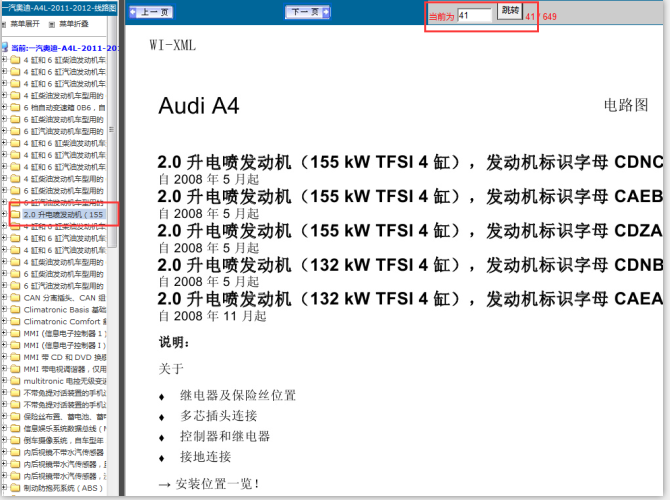Click folder icon of Climatronic Basis
The image size is (670, 500).
(15, 309)
